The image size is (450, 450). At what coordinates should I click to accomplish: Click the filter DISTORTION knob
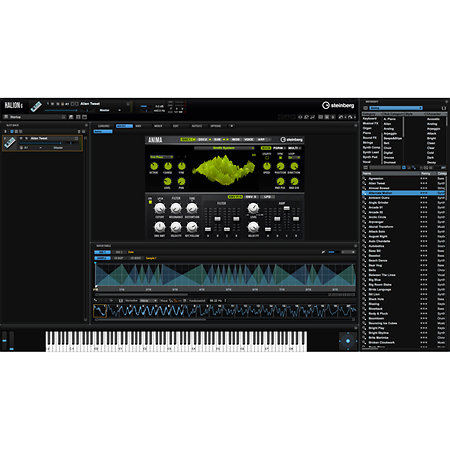point(192,209)
